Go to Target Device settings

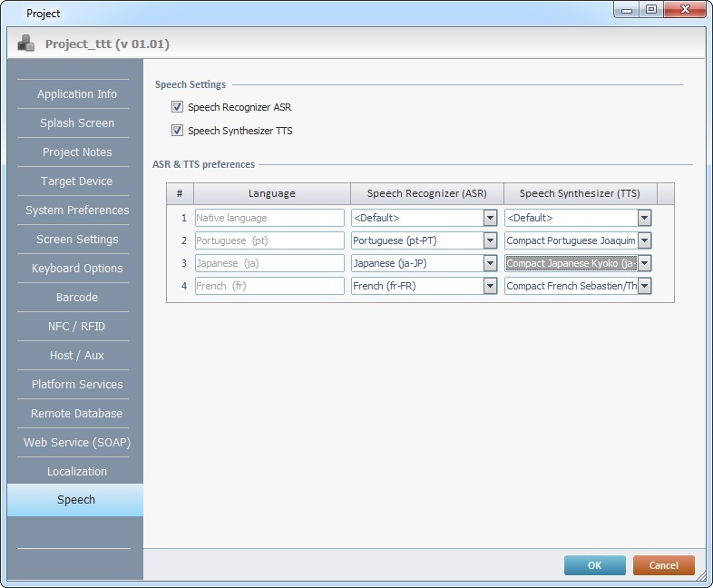tap(76, 181)
